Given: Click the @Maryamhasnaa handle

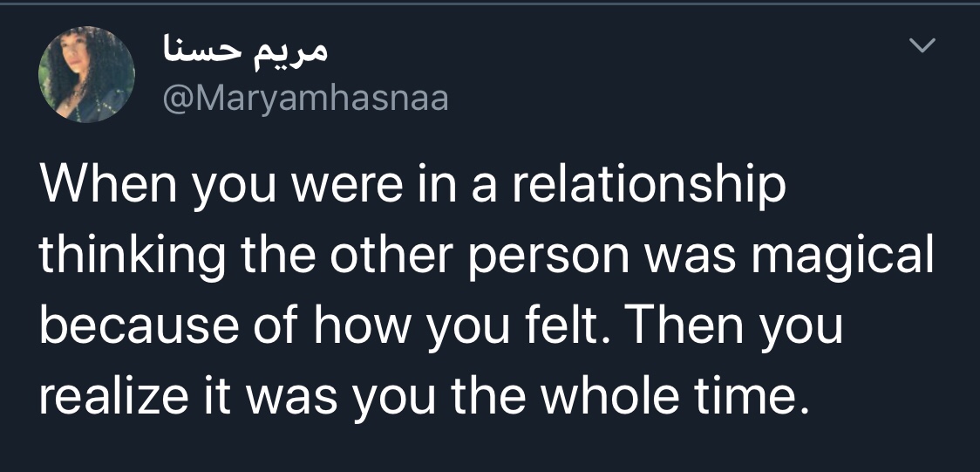Looking at the screenshot, I should click(x=306, y=98).
